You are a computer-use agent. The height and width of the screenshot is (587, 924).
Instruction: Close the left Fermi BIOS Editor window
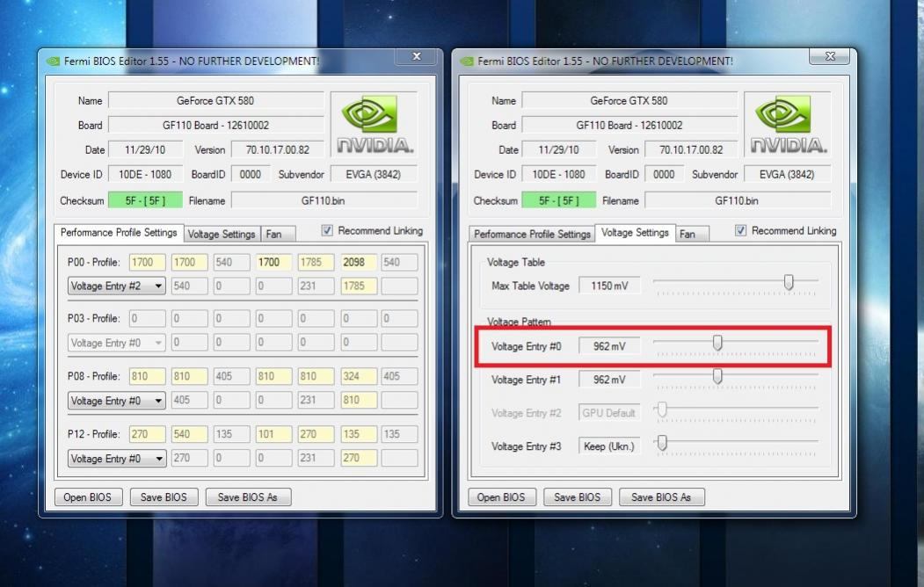tap(418, 56)
